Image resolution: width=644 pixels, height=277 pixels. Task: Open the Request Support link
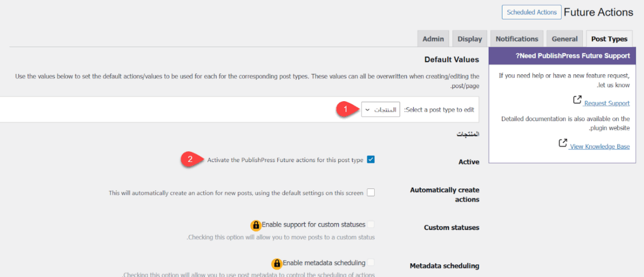click(606, 103)
